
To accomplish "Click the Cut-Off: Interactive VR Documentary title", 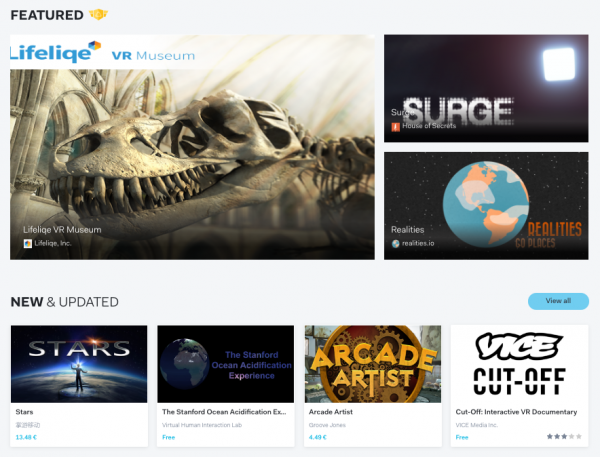I will pos(517,411).
